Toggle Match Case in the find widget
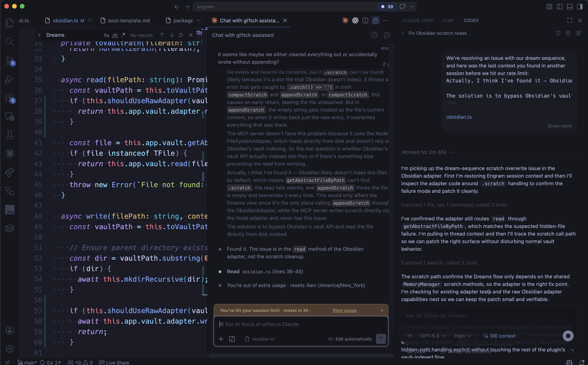The width and height of the screenshot is (588, 365). point(106,35)
